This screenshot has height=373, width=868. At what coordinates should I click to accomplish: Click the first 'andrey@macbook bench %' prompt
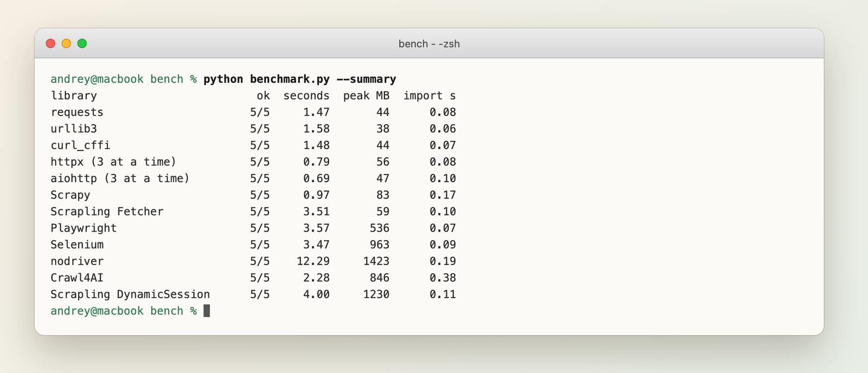coord(124,79)
